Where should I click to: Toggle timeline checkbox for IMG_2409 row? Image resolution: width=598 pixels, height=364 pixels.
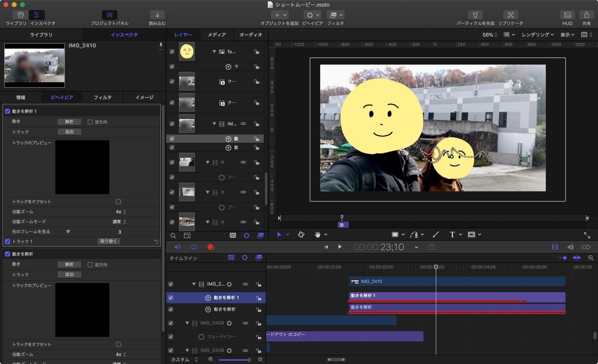171,323
